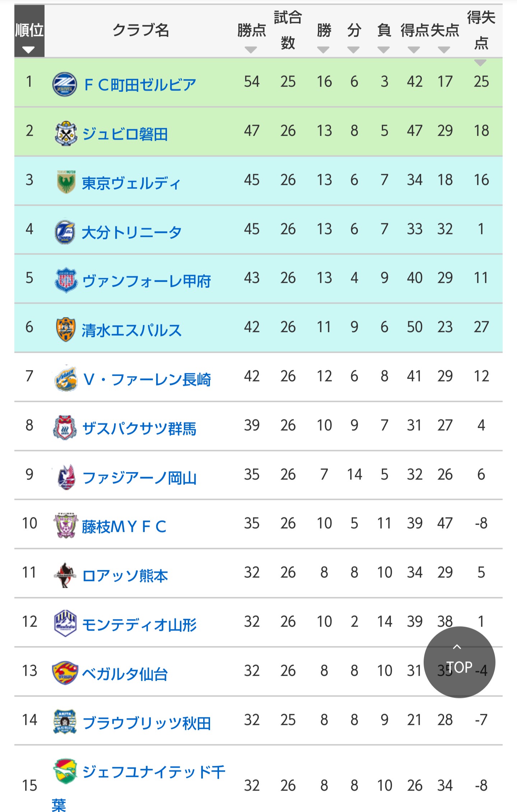Sort by 勝 wins column arrow
517x812 pixels.
click(323, 50)
